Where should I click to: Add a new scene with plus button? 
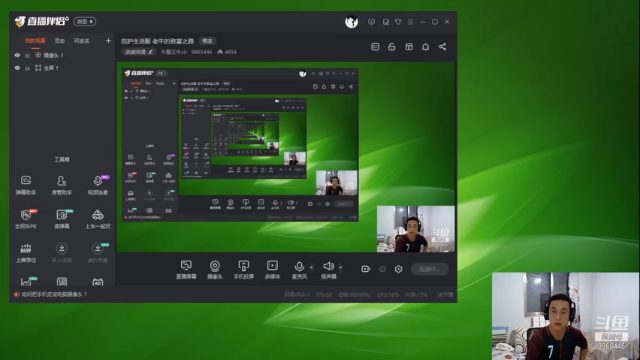(108, 41)
